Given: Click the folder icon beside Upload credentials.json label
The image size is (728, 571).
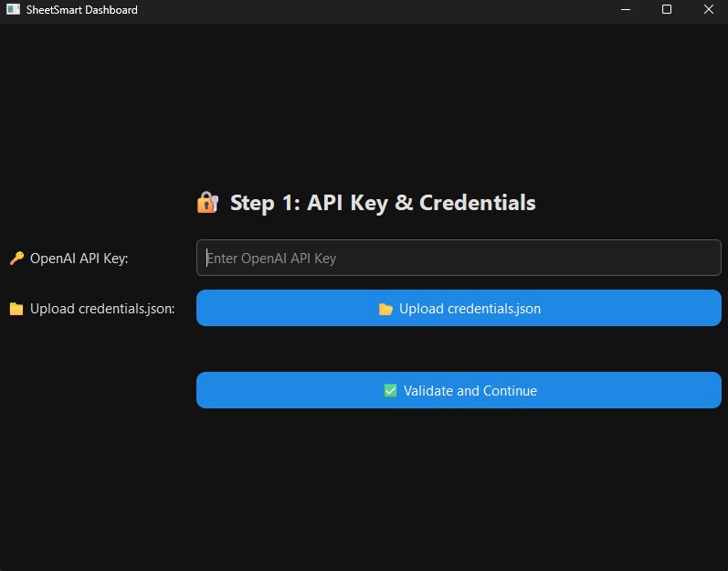Looking at the screenshot, I should [x=16, y=309].
